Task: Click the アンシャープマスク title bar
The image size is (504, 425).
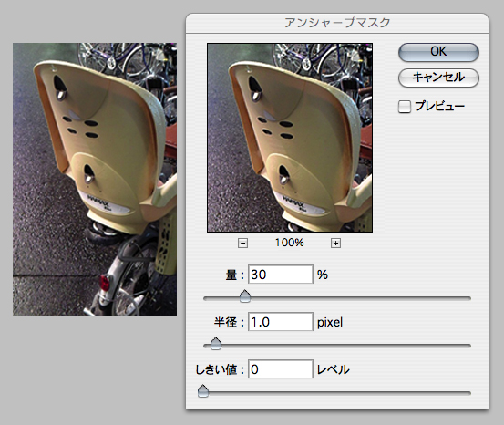Action: (x=337, y=23)
